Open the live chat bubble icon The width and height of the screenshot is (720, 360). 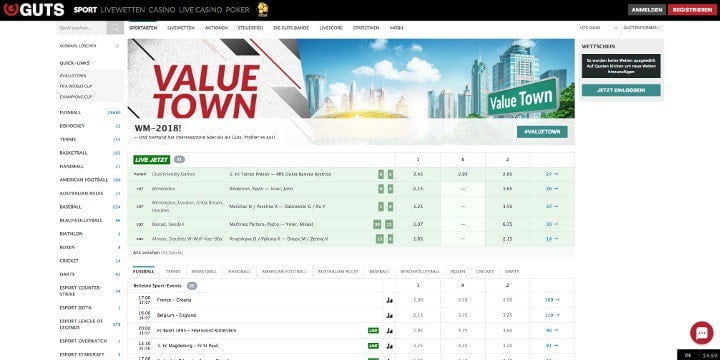[702, 332]
